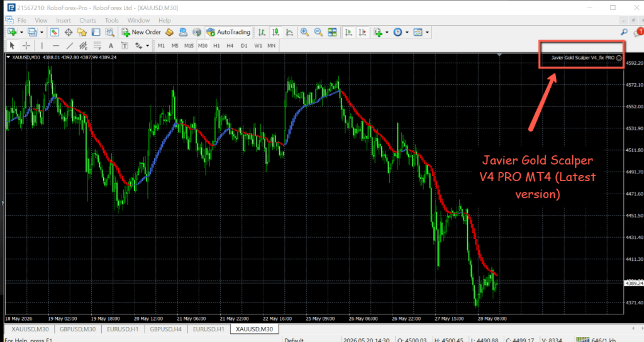Image resolution: width=644 pixels, height=342 pixels.
Task: Select the MN timeframe button
Action: [272, 45]
